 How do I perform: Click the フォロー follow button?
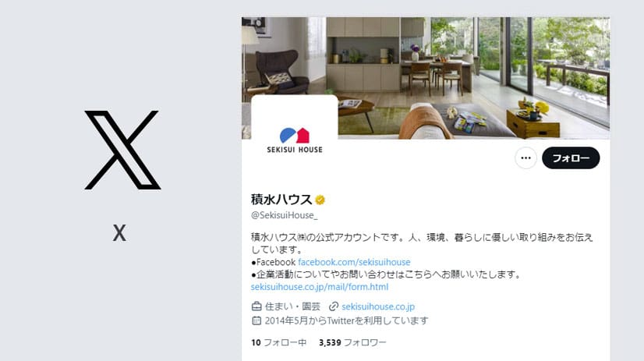[571, 158]
